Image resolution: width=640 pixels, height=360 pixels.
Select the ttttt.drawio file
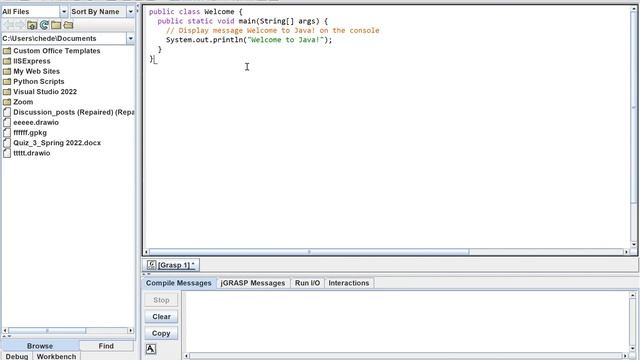pos(27,153)
